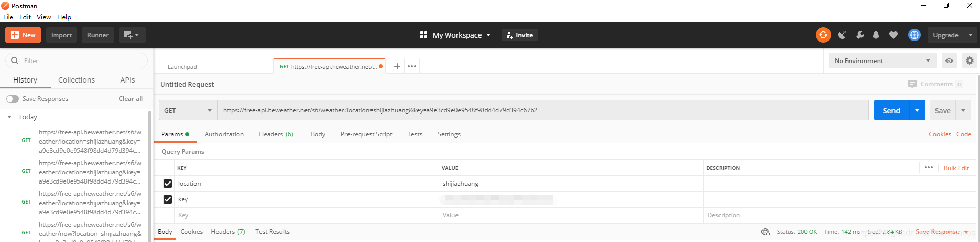The width and height of the screenshot is (980, 242).
Task: Open the File menu
Action: [8, 17]
